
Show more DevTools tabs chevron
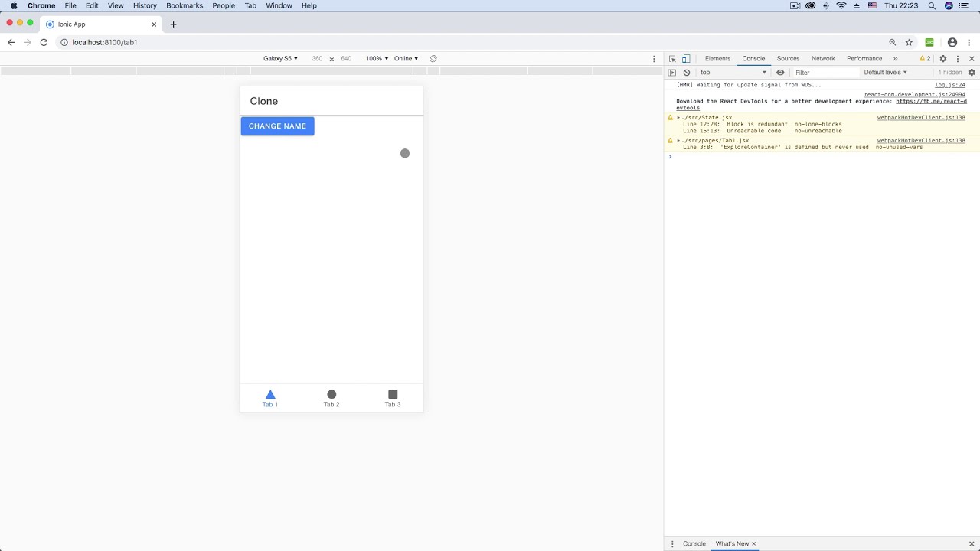point(895,59)
